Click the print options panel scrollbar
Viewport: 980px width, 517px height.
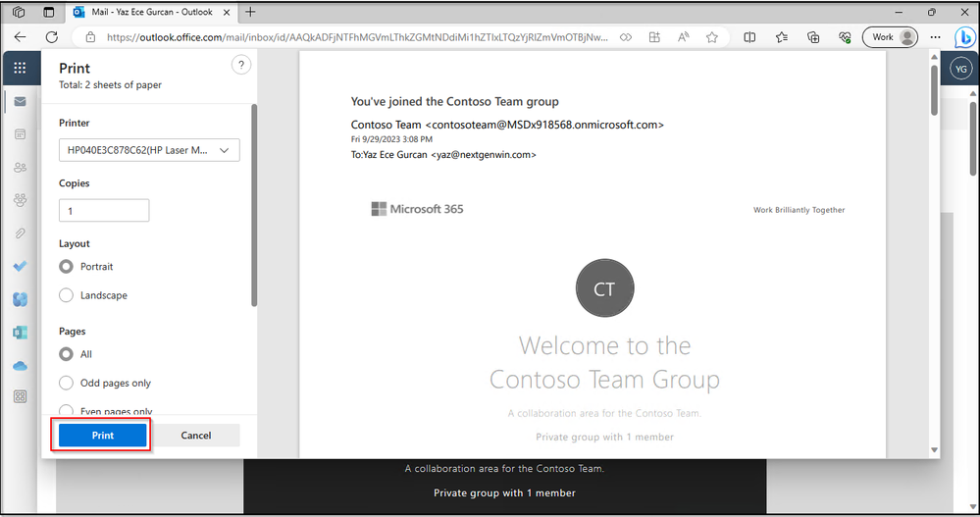(254, 206)
